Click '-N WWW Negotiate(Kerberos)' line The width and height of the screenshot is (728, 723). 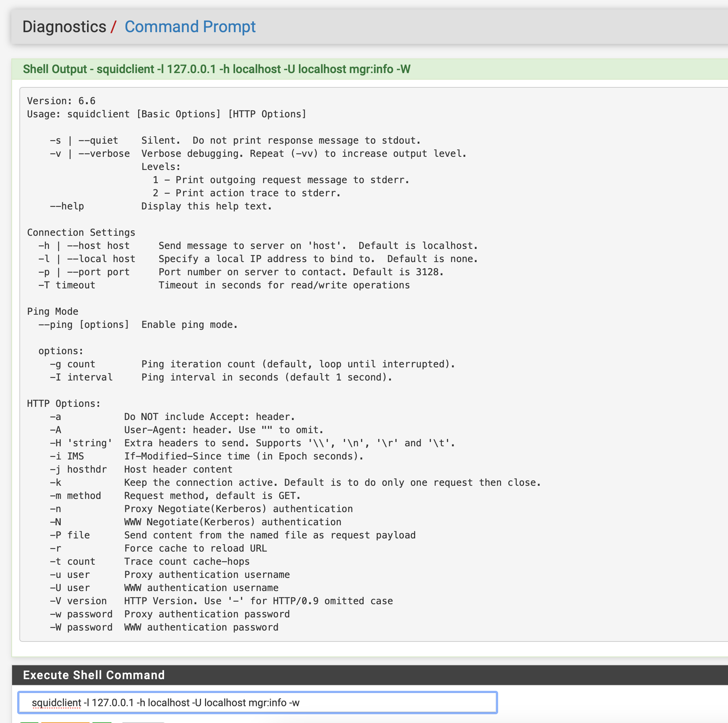coord(196,522)
